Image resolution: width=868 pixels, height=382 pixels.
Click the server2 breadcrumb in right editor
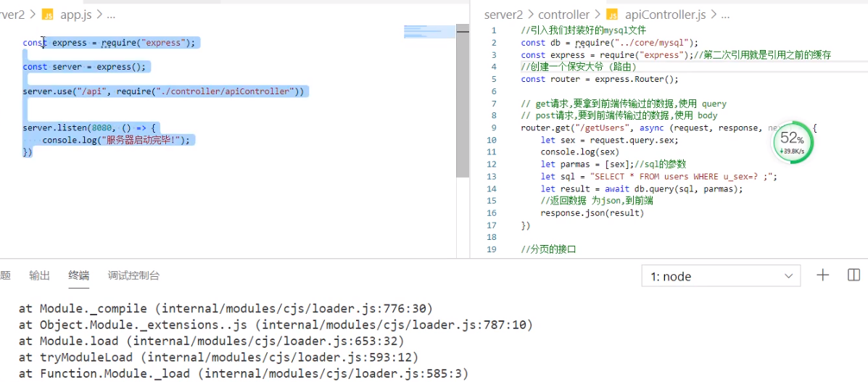click(x=503, y=15)
